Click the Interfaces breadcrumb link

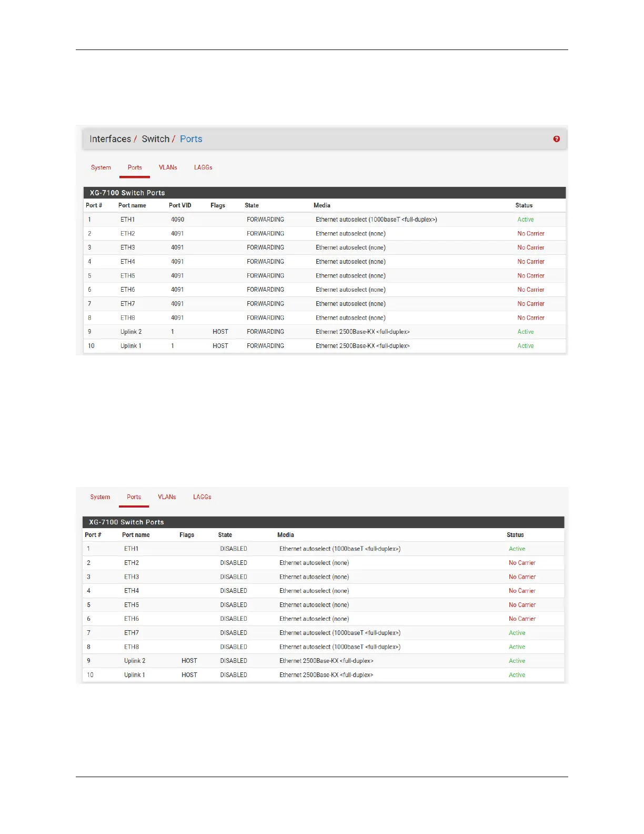coord(110,139)
